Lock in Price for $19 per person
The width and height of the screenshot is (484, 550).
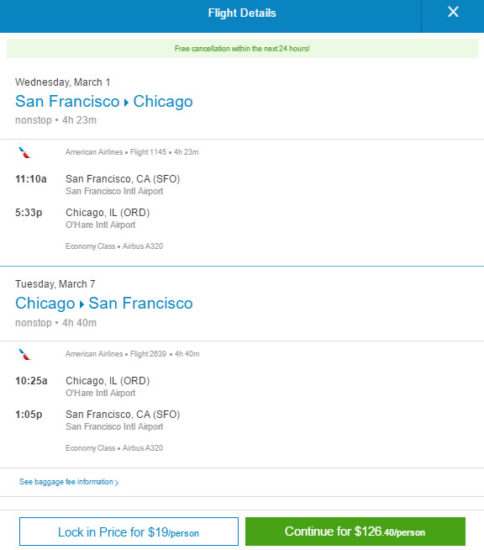point(129,532)
